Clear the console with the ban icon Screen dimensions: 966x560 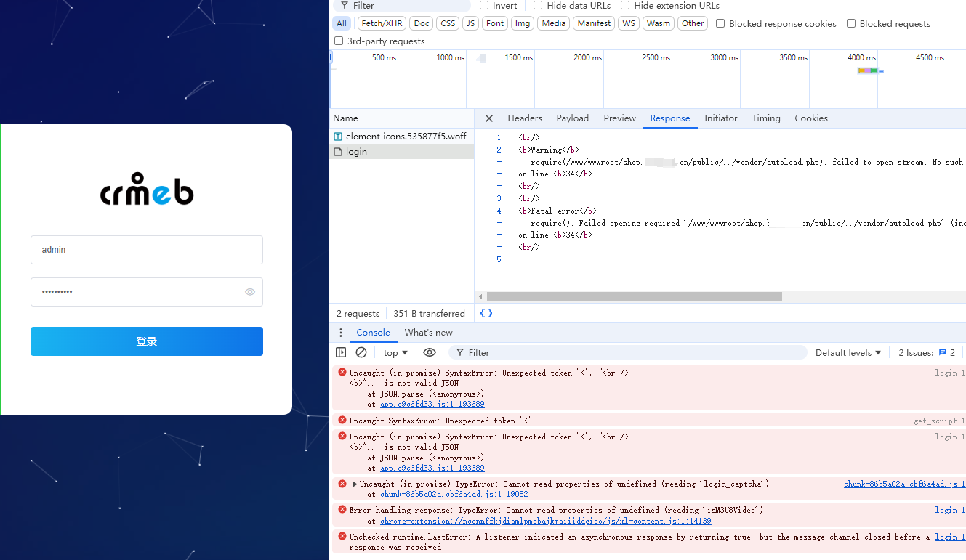coord(361,352)
